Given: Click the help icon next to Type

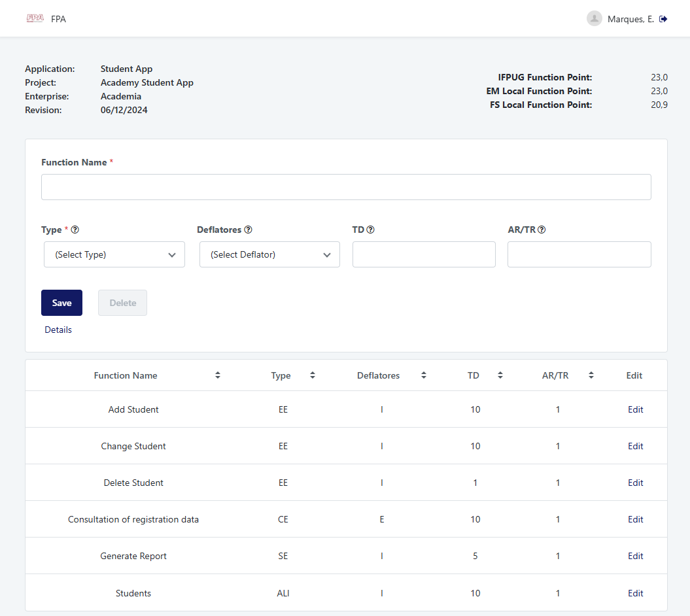Looking at the screenshot, I should tap(75, 230).
